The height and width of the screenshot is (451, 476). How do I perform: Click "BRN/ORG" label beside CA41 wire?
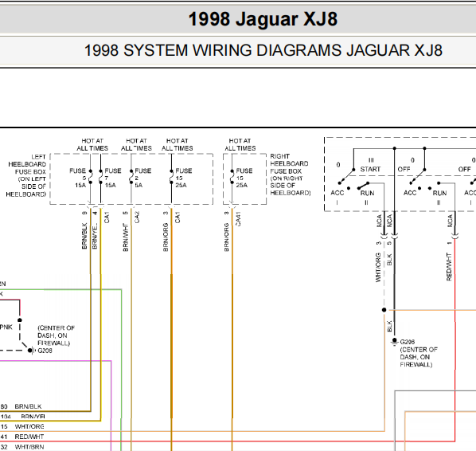click(x=227, y=237)
